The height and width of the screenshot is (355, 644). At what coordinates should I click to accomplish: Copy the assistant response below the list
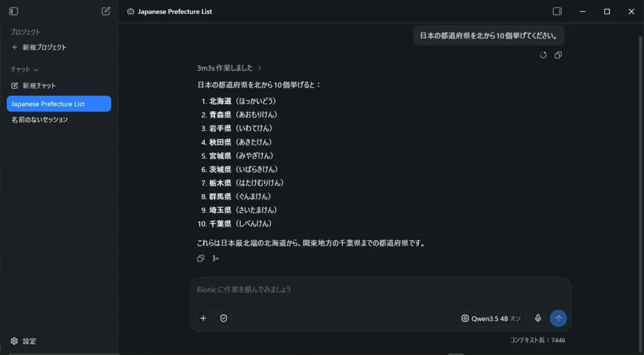(201, 259)
